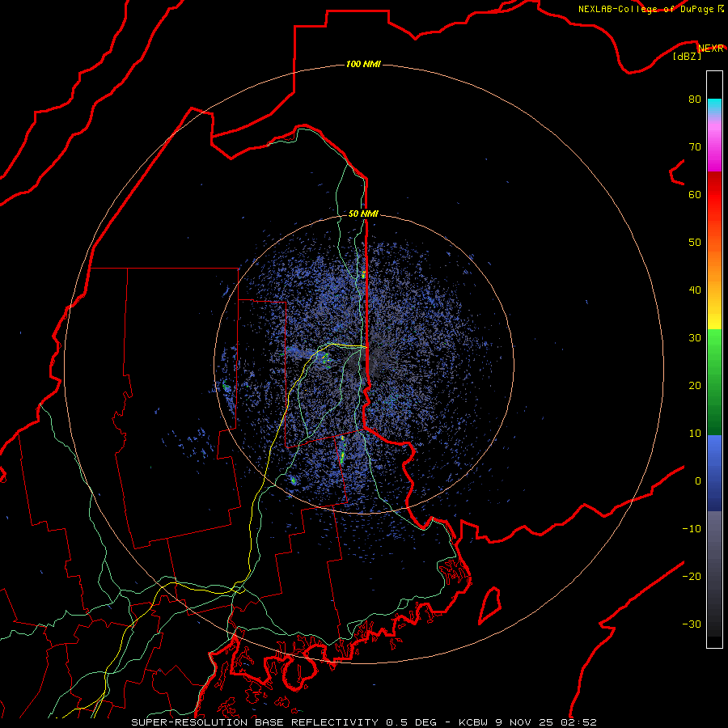
Task: Click the 20 value on the dBZ scale
Action: point(695,386)
